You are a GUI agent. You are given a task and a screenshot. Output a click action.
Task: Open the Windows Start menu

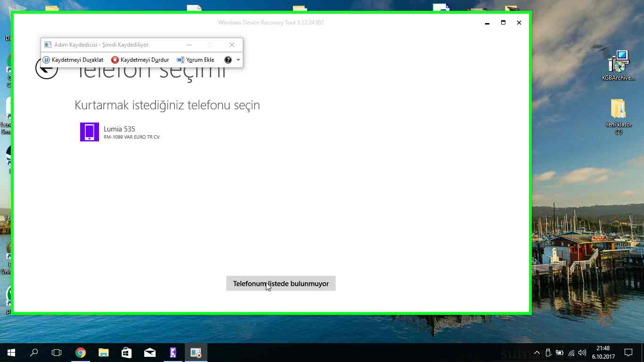pyautogui.click(x=11, y=353)
